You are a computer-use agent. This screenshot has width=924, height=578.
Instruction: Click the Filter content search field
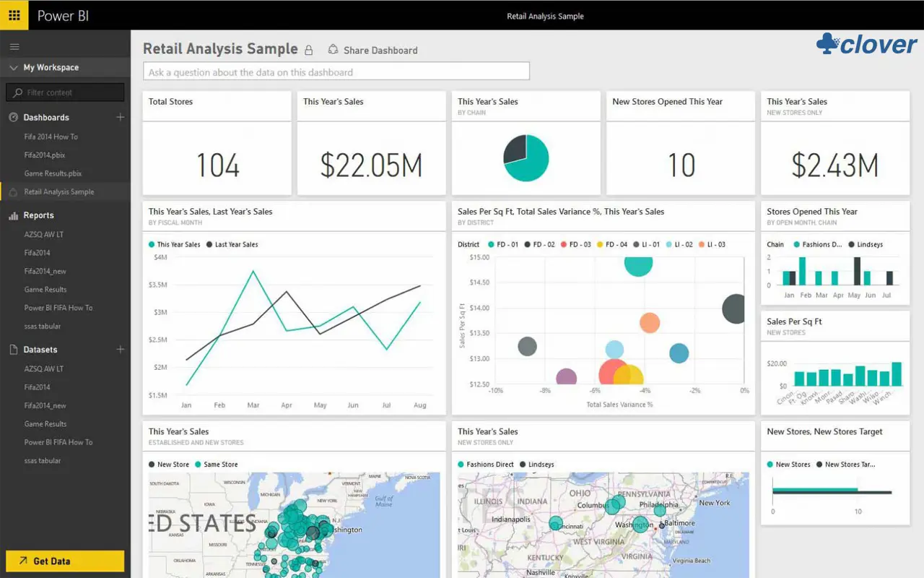(x=65, y=92)
